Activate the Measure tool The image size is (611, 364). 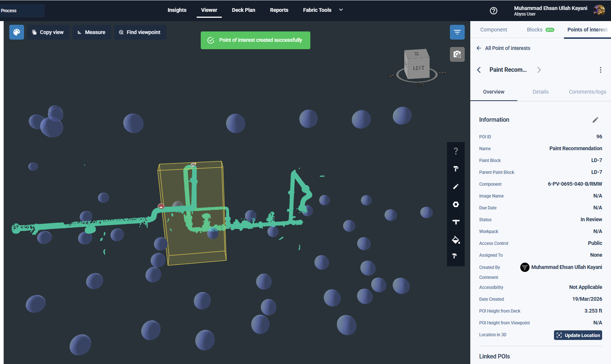point(91,32)
